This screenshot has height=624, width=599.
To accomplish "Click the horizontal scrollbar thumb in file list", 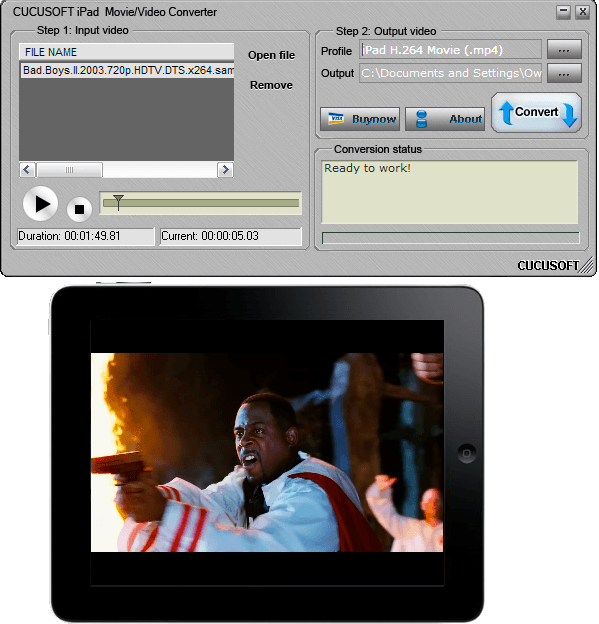I will tap(70, 170).
